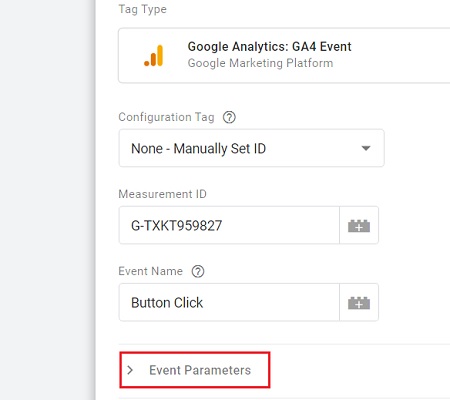450x400 pixels.
Task: Click the Google Analytics bar chart logo
Action: click(154, 56)
